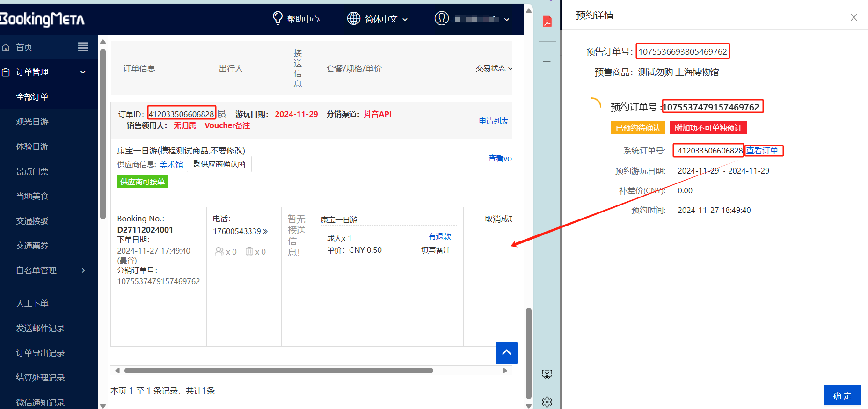Click the PDF icon in side toolbar
The image size is (868, 409).
click(547, 22)
